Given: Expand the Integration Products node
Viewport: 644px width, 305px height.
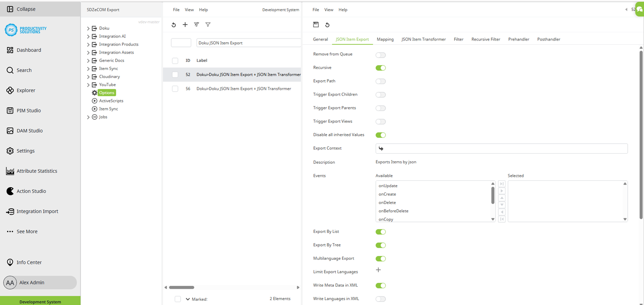Looking at the screenshot, I should [88, 45].
